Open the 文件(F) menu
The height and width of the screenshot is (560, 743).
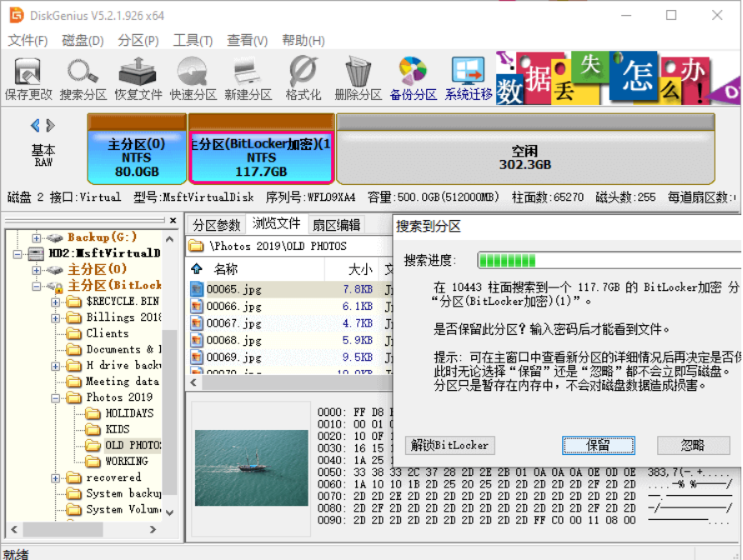pyautogui.click(x=28, y=40)
